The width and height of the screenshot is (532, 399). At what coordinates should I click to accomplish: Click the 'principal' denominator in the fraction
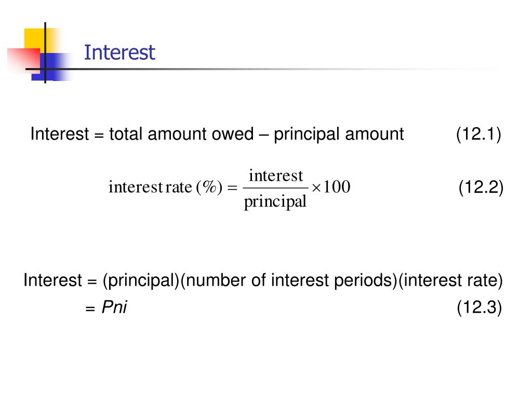coord(275,202)
